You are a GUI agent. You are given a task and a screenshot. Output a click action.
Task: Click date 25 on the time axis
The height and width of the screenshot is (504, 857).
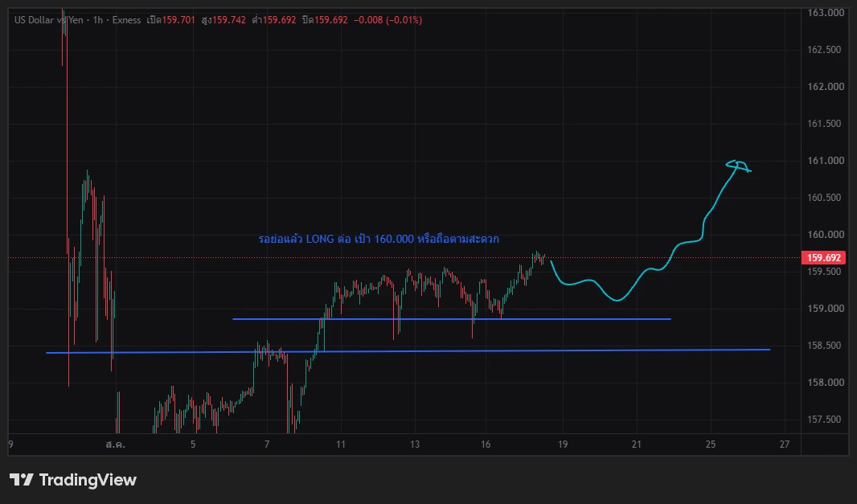[711, 445]
